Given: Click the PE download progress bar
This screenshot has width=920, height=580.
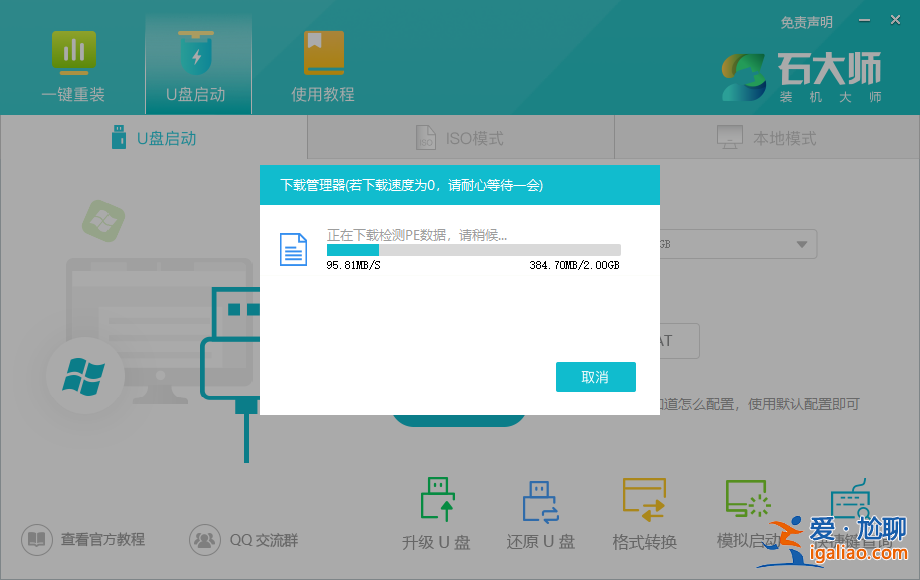Looking at the screenshot, I should pyautogui.click(x=473, y=249).
